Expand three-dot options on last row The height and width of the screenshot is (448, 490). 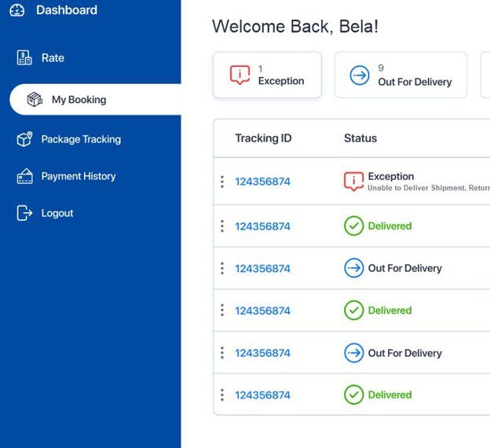click(x=222, y=395)
